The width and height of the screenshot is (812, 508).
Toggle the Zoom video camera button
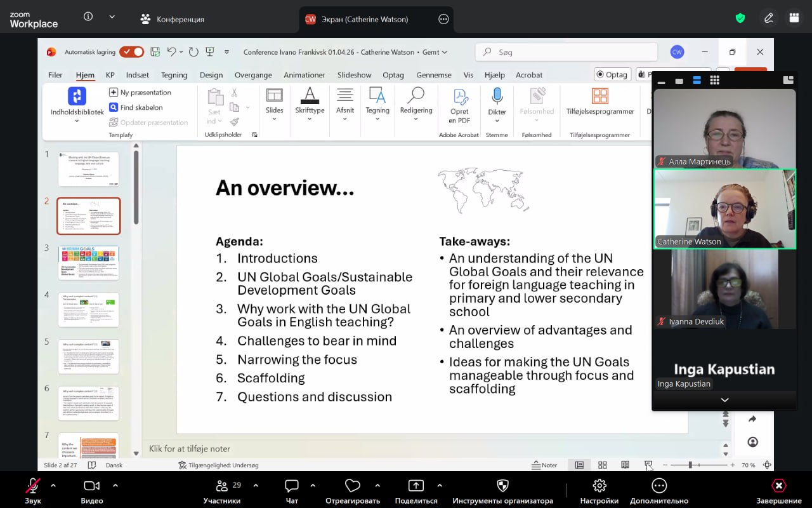[x=92, y=486]
